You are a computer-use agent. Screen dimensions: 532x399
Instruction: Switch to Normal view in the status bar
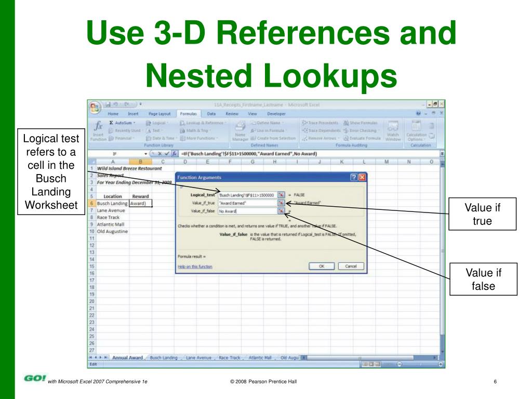(365, 364)
